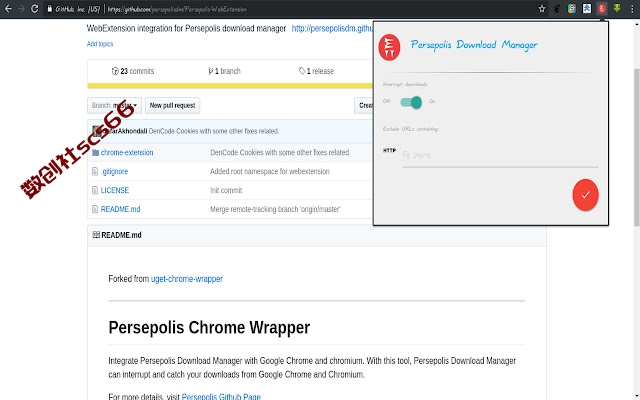Click the commits history clock icon
Screen dimensions: 640x400
(x=115, y=71)
